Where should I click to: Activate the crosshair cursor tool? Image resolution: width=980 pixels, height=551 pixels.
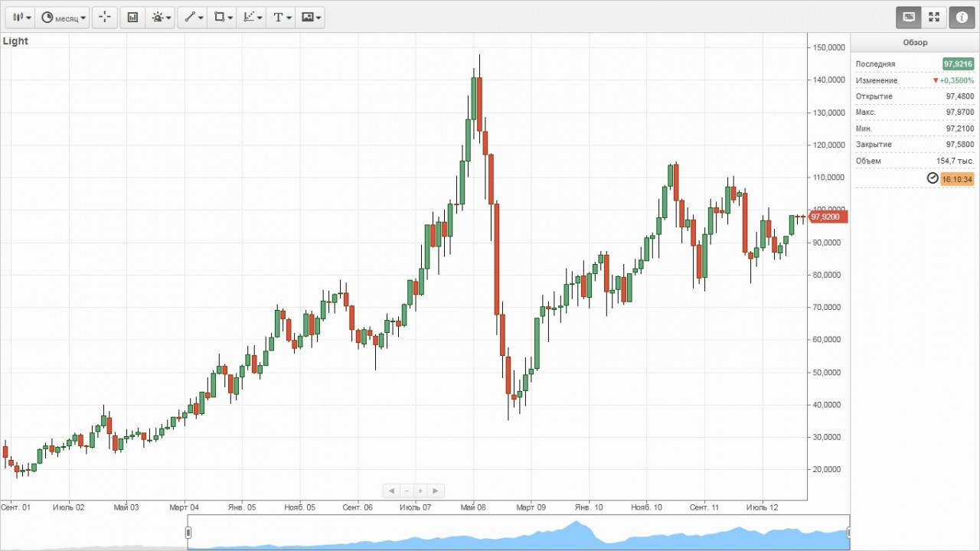click(105, 17)
